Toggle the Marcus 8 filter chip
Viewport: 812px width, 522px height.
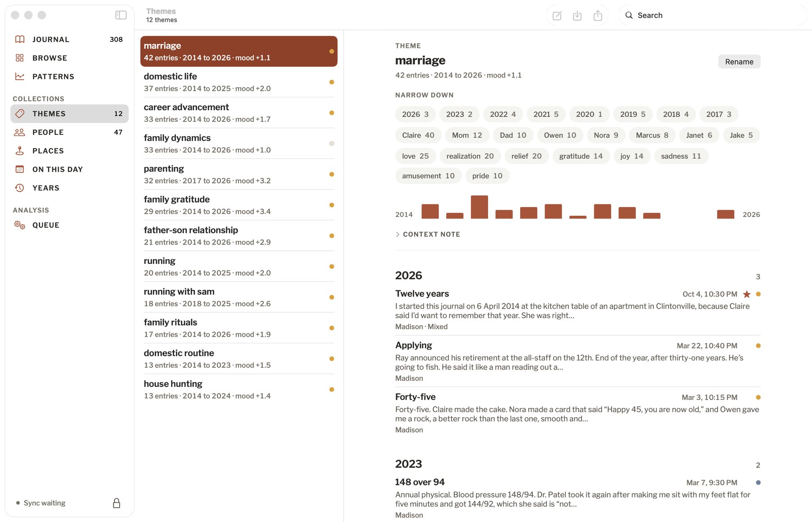[x=652, y=135]
